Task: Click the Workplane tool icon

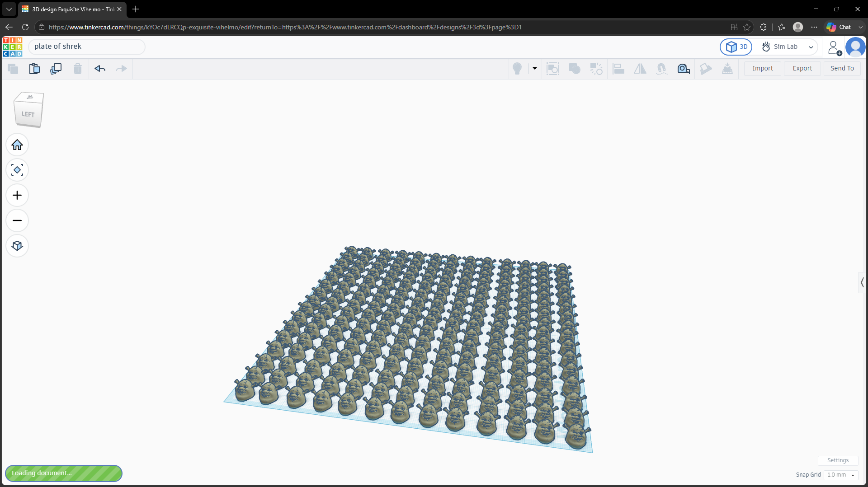Action: [x=727, y=69]
